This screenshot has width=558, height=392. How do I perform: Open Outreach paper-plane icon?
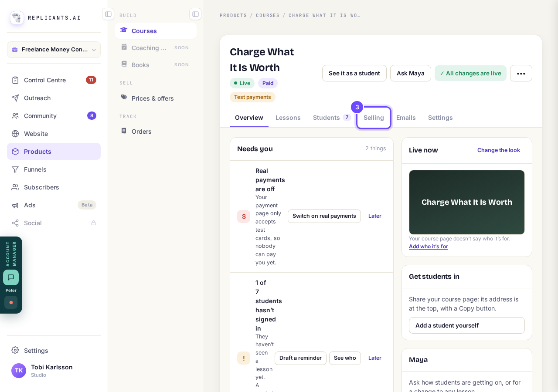coord(15,98)
